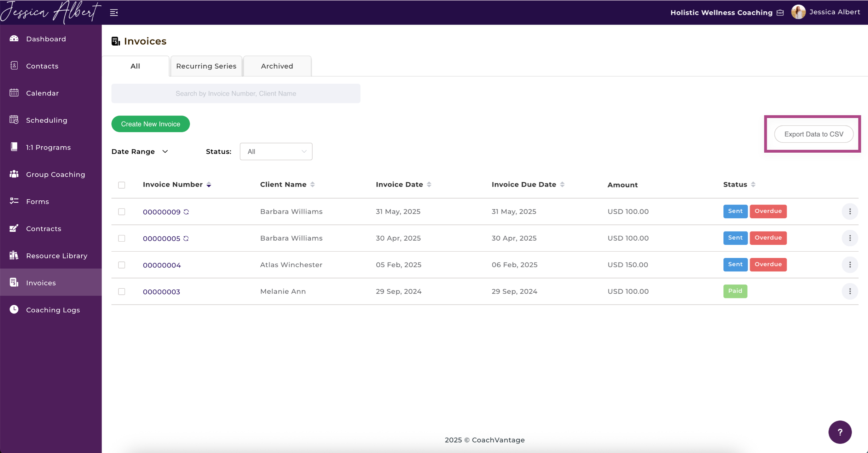Tick the select-all checkbox in table header
Viewport: 868px width, 453px height.
122,185
